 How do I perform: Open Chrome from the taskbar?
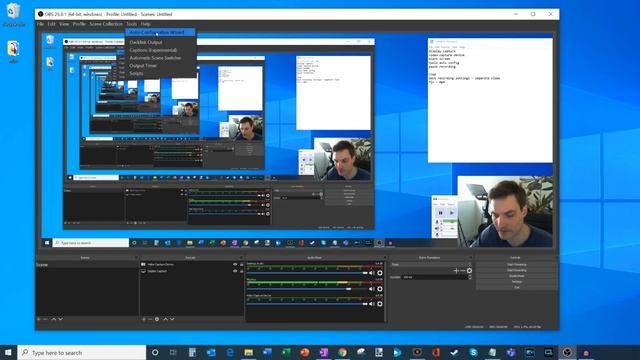tap(342, 353)
